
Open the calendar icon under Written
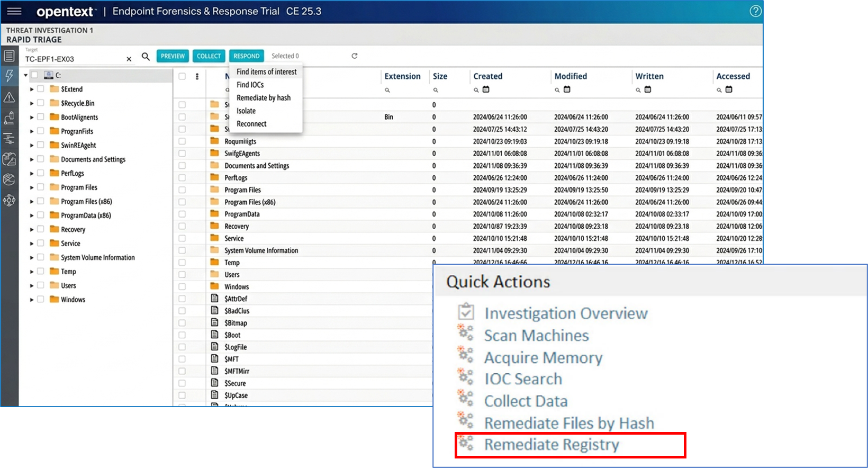tap(648, 89)
